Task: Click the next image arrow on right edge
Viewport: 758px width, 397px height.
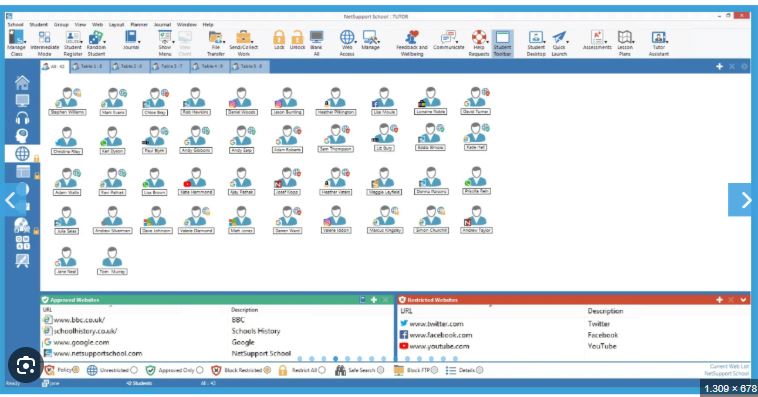Action: click(x=743, y=200)
